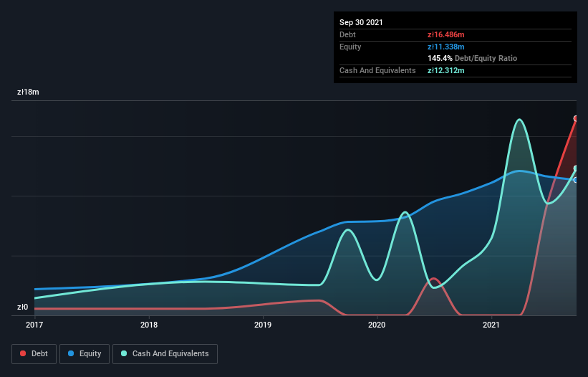Select the teal Cash endpoint marker on chart
The width and height of the screenshot is (588, 377).
coord(576,168)
